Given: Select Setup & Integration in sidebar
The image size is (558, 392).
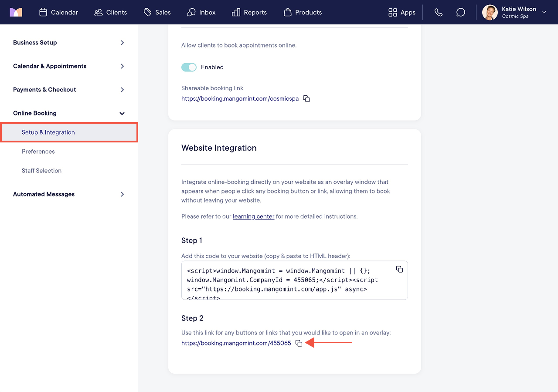Looking at the screenshot, I should coord(69,132).
